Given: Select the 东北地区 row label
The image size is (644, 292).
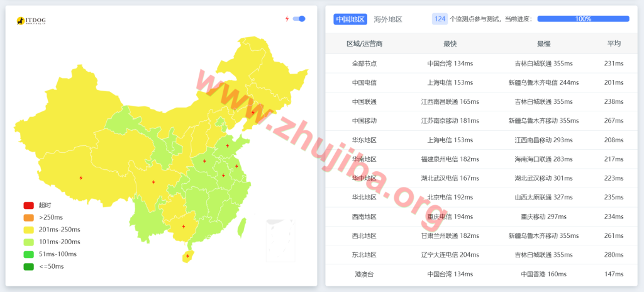Looking at the screenshot, I should (364, 255).
